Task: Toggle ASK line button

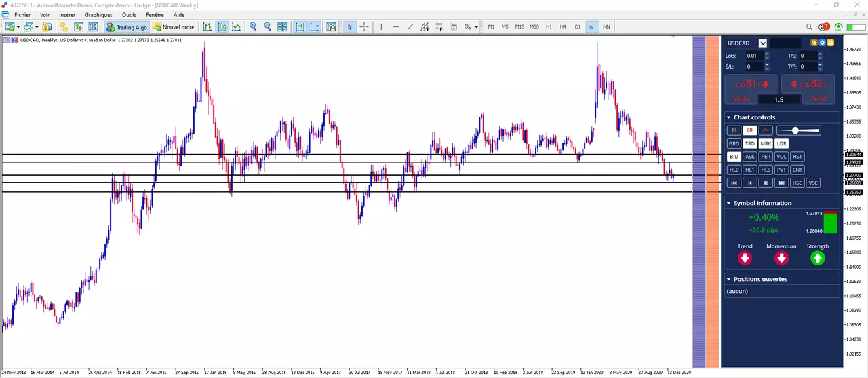Action: pyautogui.click(x=749, y=156)
